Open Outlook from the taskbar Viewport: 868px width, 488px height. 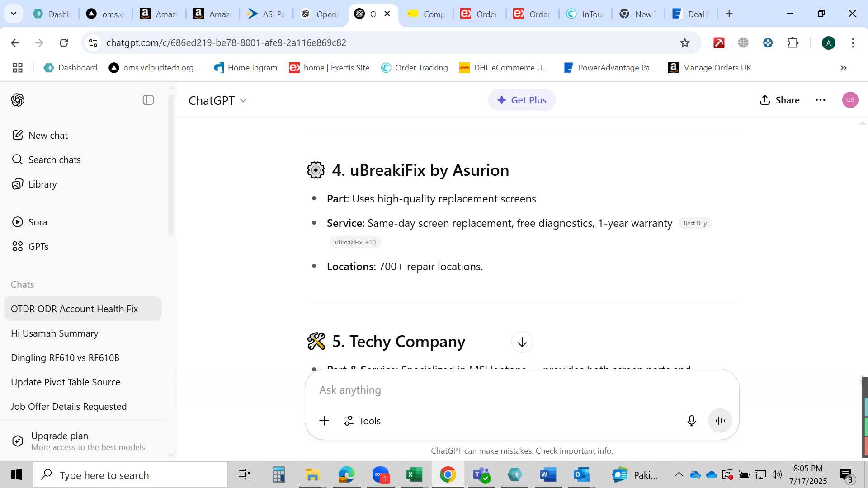(581, 474)
